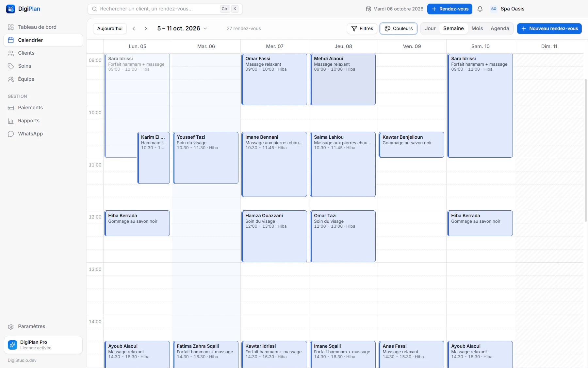This screenshot has width=588, height=368.
Task: Click the WhatsApp chat bubble icon
Action: pyautogui.click(x=11, y=134)
